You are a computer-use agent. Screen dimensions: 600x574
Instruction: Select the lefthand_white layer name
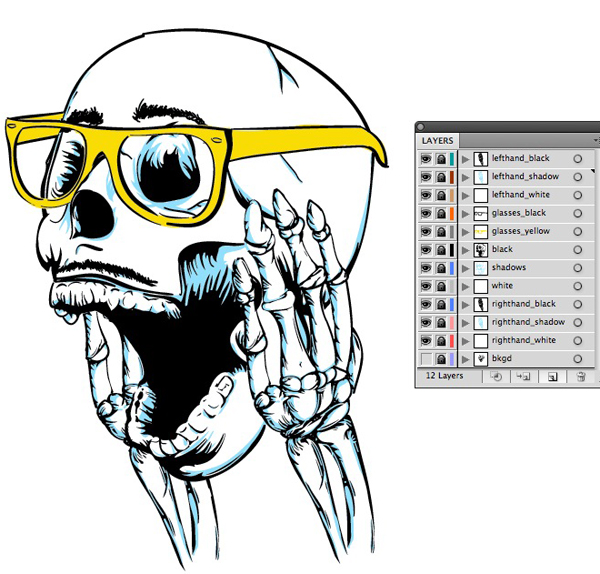(x=520, y=194)
